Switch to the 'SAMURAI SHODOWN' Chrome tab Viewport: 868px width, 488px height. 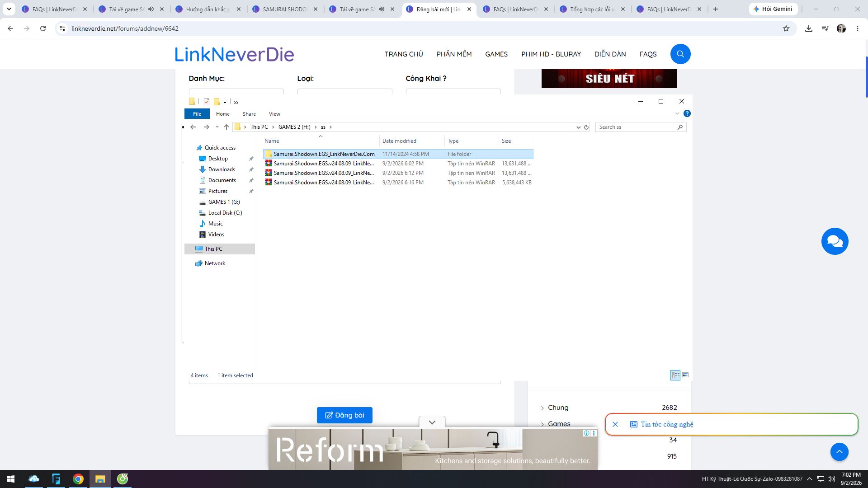coord(286,9)
